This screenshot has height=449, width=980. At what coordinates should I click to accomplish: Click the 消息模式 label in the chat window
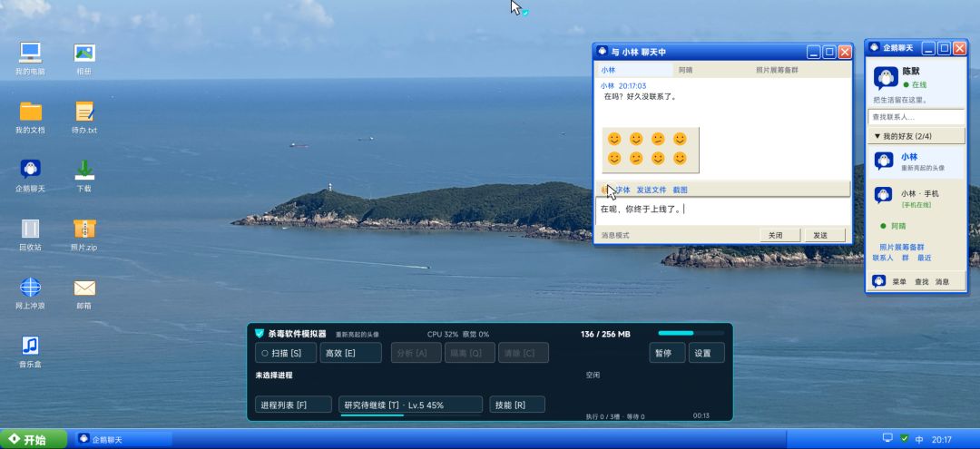(x=615, y=236)
